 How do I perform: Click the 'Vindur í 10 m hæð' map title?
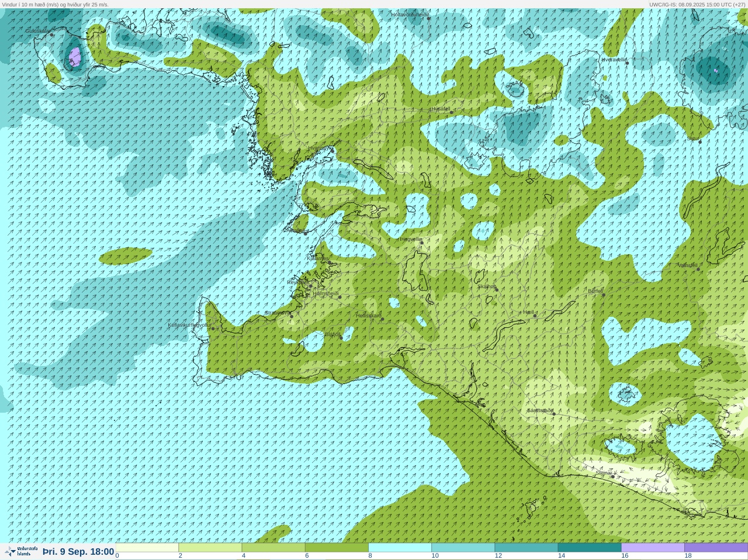click(56, 4)
